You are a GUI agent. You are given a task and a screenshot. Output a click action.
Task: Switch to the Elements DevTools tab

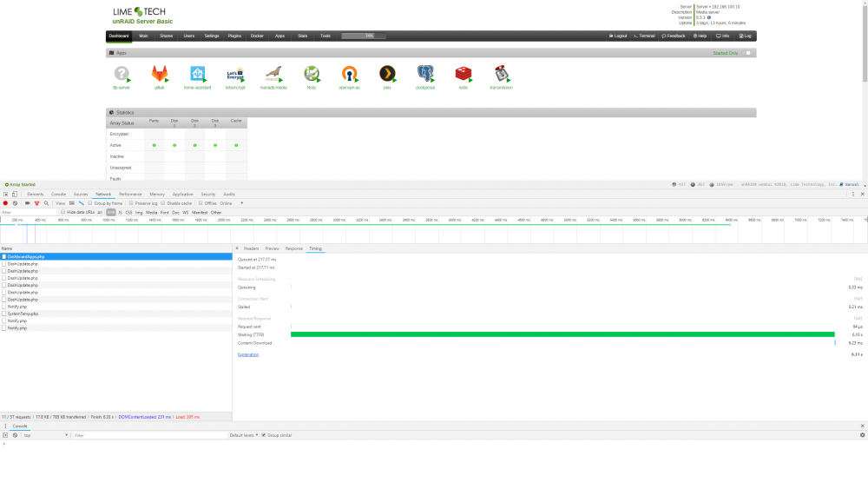(x=35, y=195)
